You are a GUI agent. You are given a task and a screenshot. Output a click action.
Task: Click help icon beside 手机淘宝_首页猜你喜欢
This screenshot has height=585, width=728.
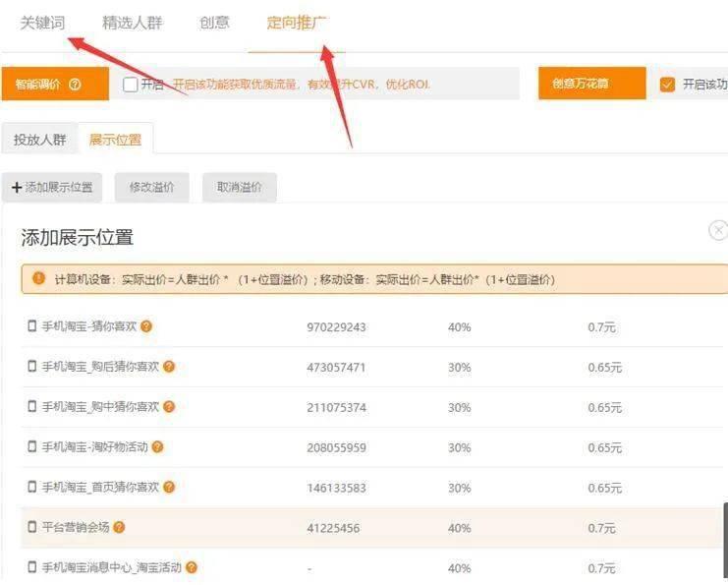[169, 488]
